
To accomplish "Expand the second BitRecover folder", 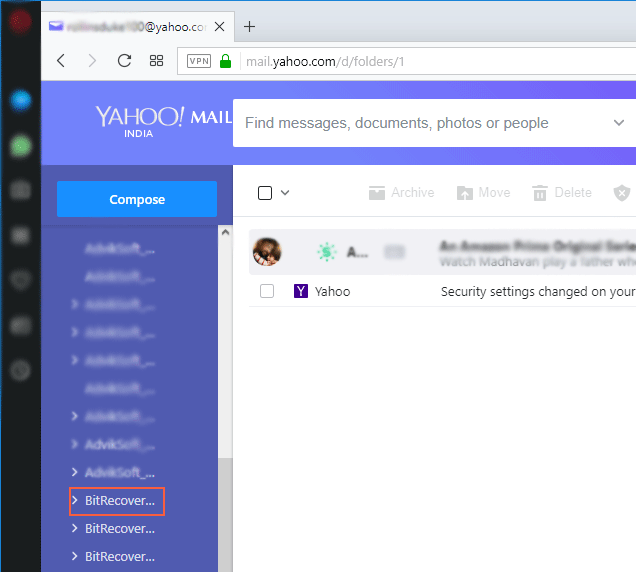I will tap(75, 528).
